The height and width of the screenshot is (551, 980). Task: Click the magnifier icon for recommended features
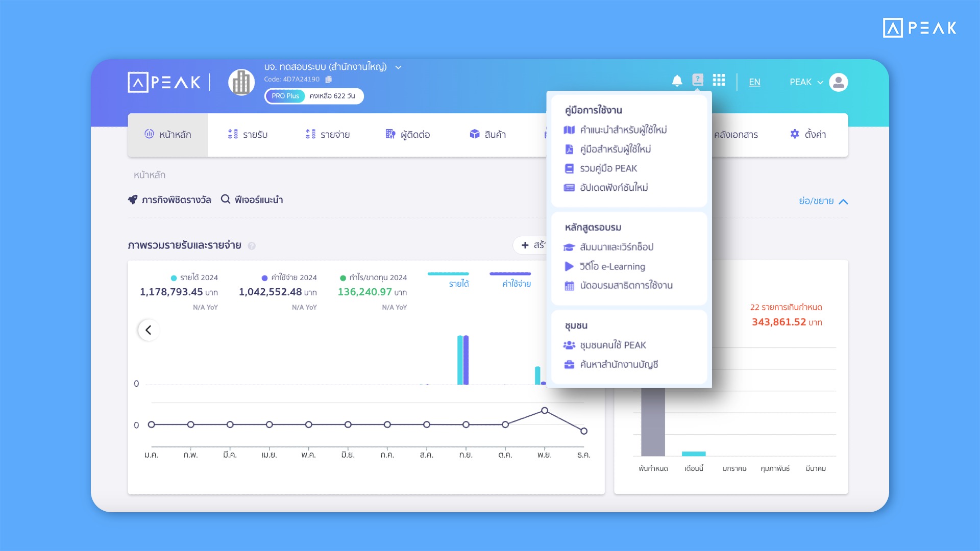pyautogui.click(x=225, y=199)
